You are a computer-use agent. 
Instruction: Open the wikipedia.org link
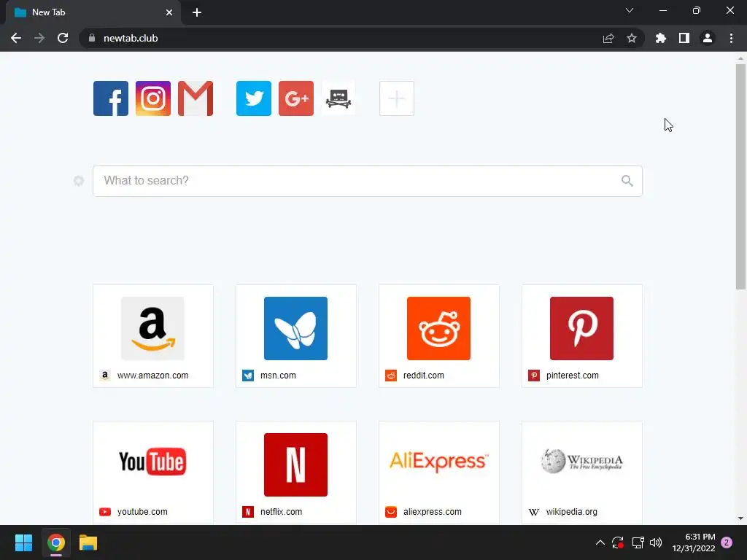pyautogui.click(x=571, y=511)
